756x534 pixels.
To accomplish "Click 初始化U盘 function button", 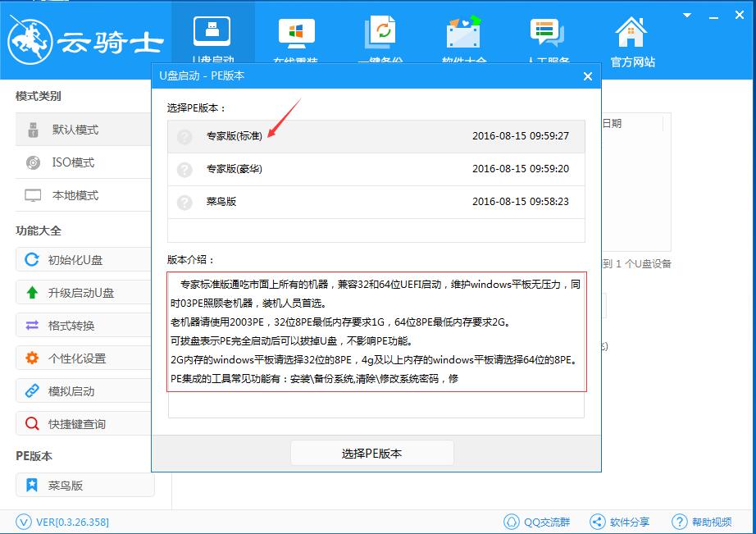I will click(x=84, y=259).
